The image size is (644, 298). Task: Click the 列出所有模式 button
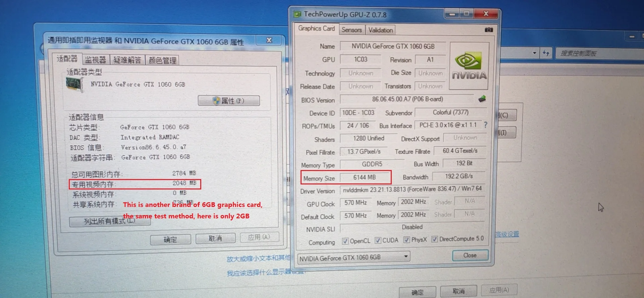pos(109,221)
